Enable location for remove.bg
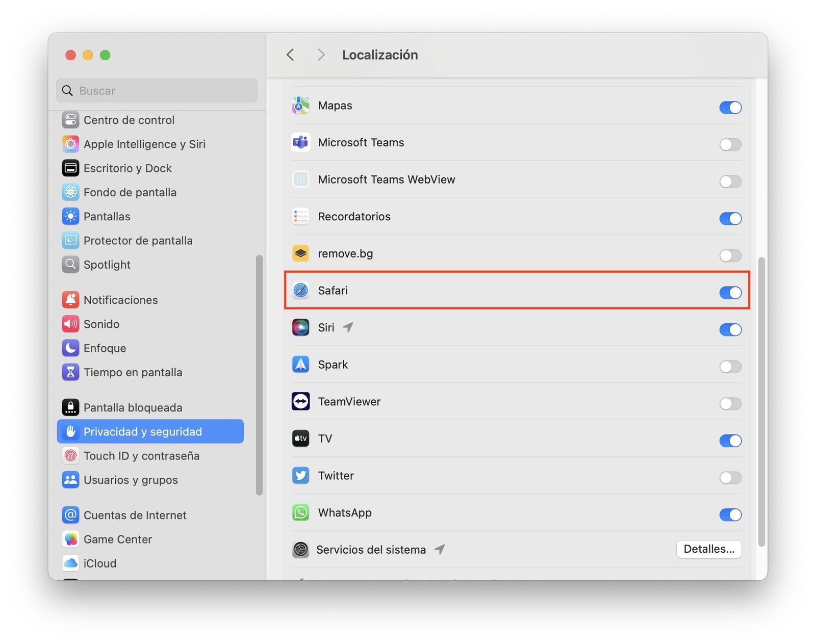Image resolution: width=816 pixels, height=644 pixels. click(x=730, y=255)
